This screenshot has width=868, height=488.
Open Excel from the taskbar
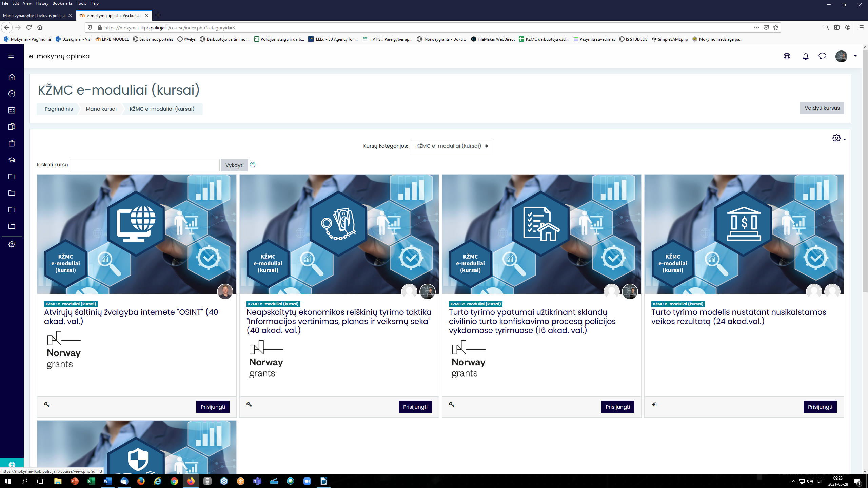pos(91,481)
